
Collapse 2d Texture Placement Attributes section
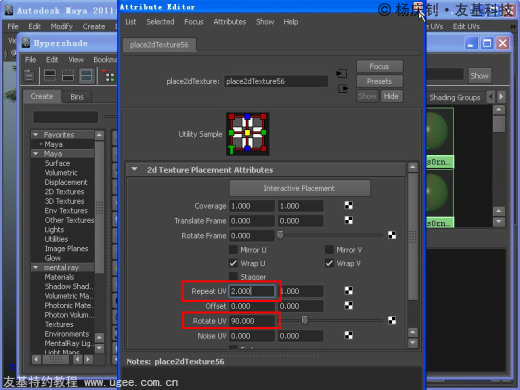tap(134, 169)
